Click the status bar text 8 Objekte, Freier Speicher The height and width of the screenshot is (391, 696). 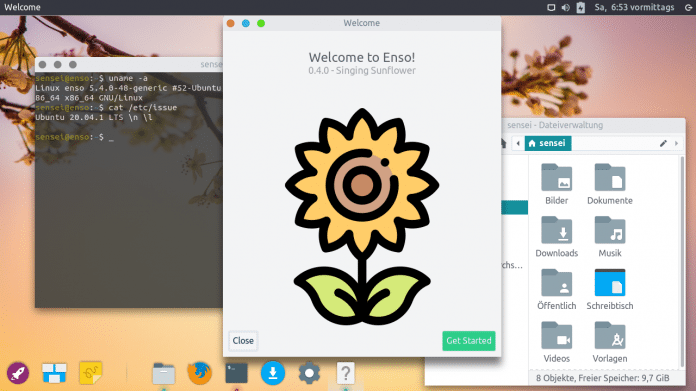pos(602,378)
